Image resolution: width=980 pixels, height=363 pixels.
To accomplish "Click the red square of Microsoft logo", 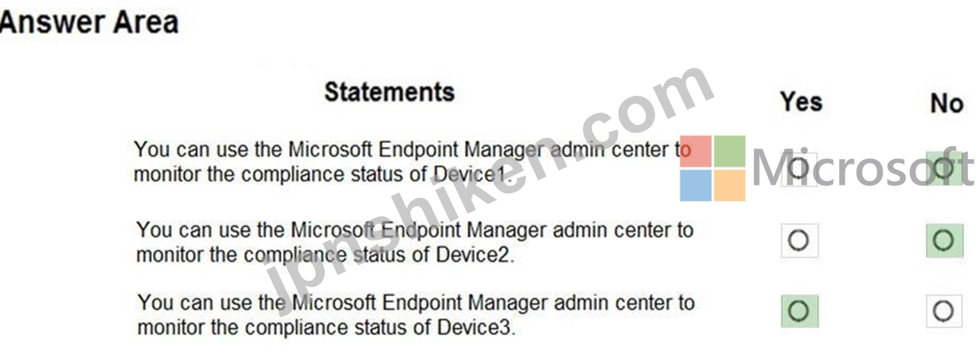I will (x=695, y=151).
